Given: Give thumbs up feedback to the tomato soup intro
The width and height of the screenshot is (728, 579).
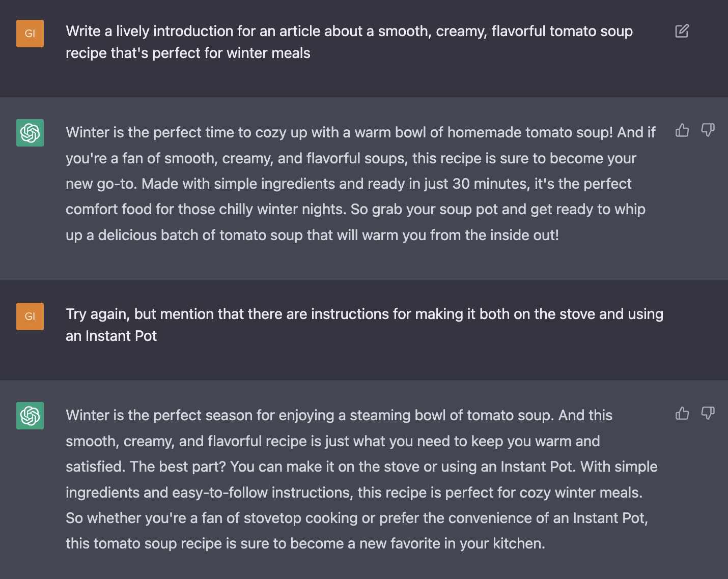Looking at the screenshot, I should click(x=682, y=130).
